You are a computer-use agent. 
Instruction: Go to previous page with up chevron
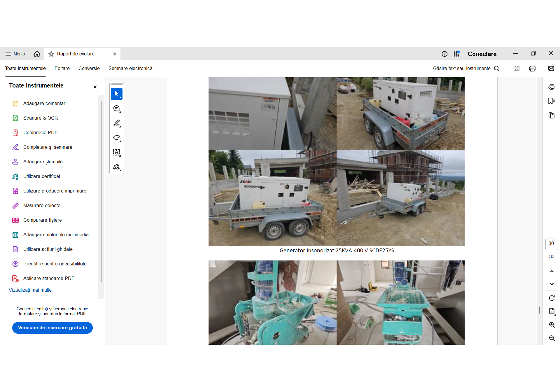tap(552, 271)
